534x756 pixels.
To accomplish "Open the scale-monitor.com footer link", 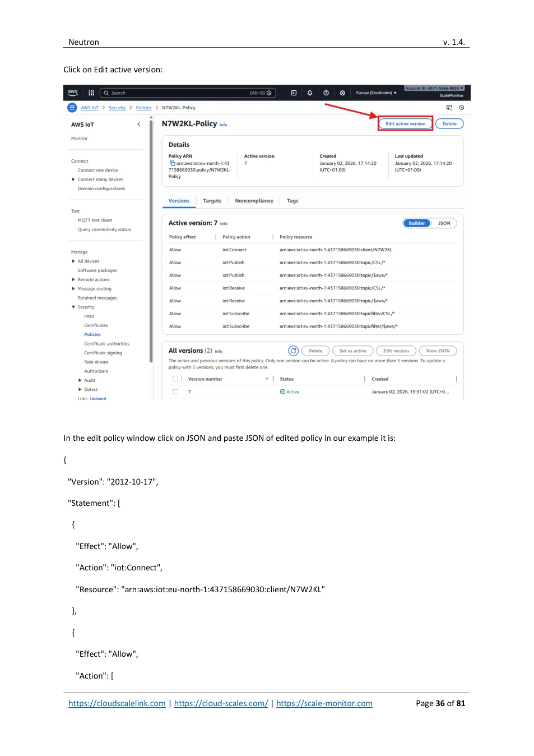I will point(324,703).
